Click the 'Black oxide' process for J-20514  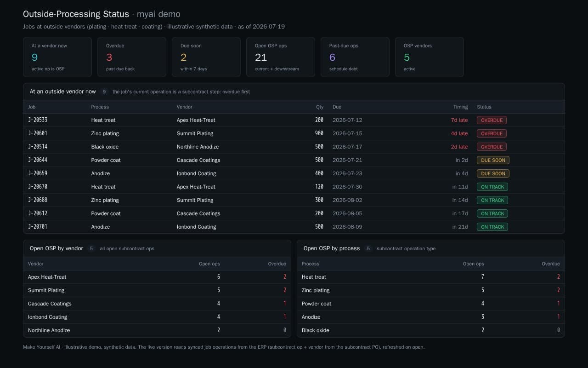click(105, 147)
